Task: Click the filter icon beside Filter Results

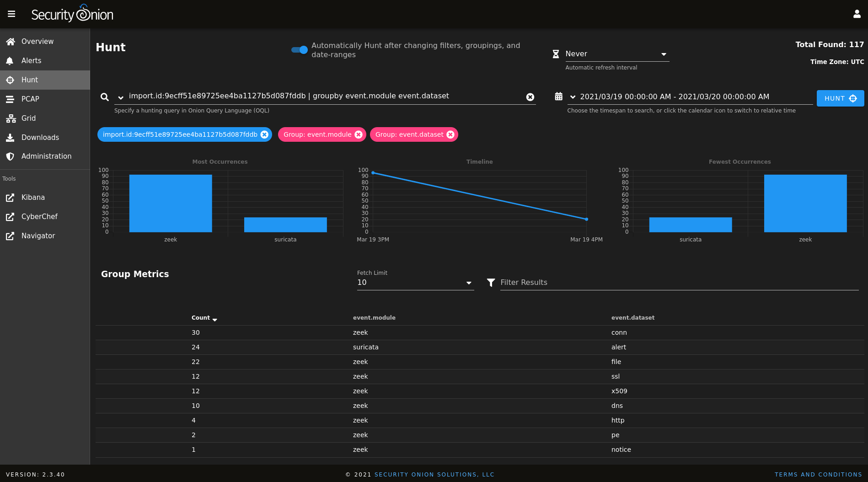Action: [491, 283]
